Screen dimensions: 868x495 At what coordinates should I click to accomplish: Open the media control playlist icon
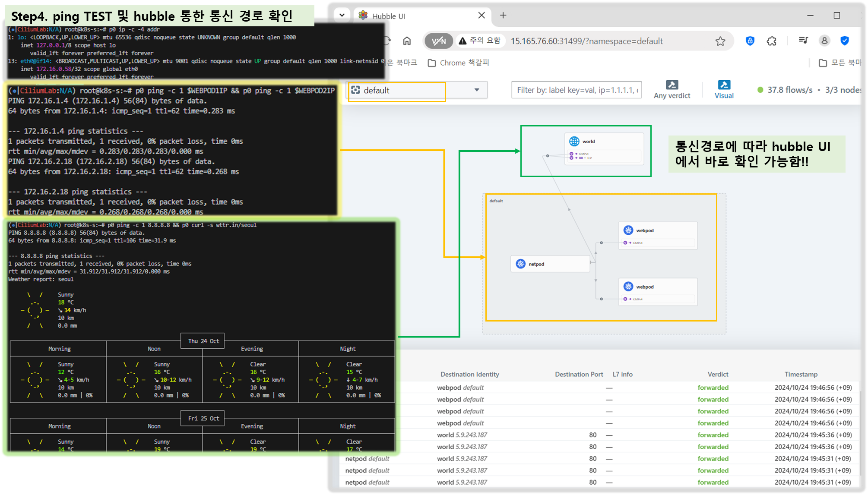tap(803, 41)
